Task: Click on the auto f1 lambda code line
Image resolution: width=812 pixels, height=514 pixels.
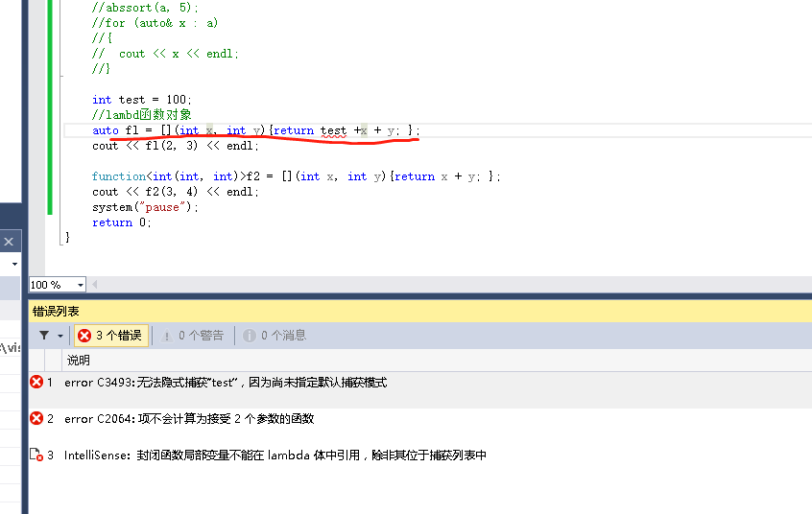Action: click(x=255, y=130)
